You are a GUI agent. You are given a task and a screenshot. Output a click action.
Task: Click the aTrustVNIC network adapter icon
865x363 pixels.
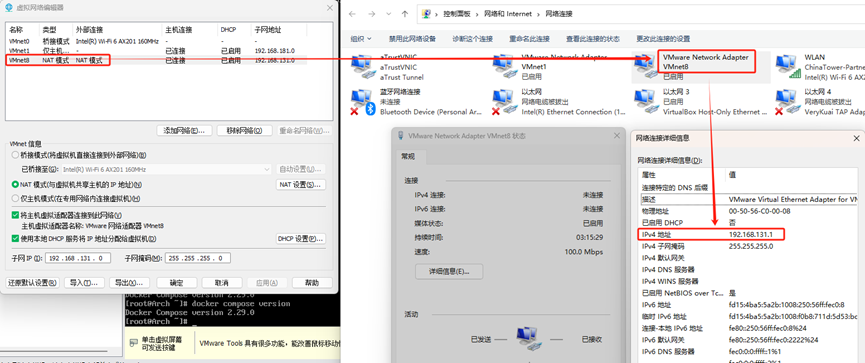362,66
